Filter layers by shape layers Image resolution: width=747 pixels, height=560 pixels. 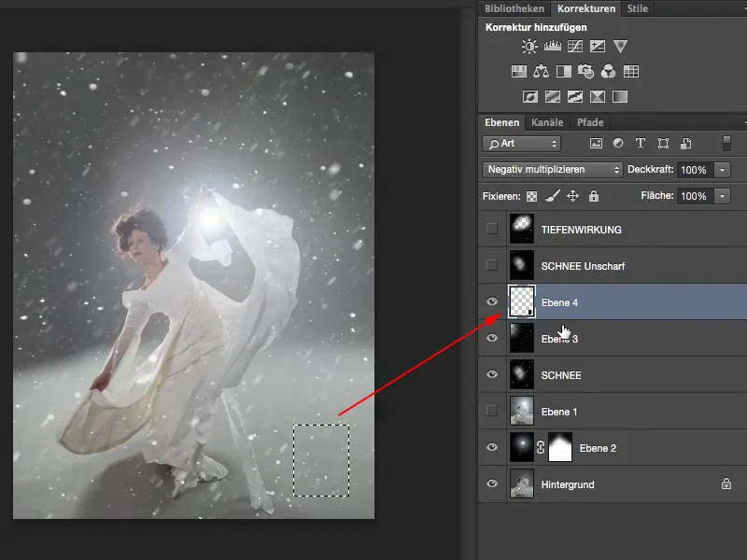[x=663, y=144]
